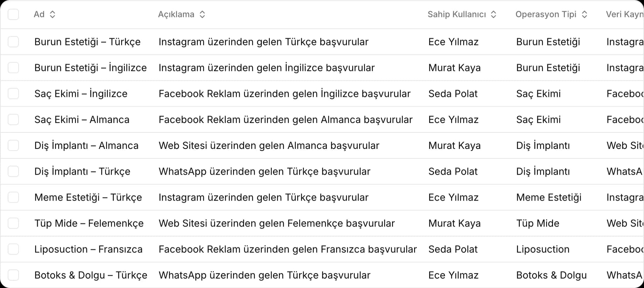Tick the Meme Estetiği – Türkçe checkbox
Image resolution: width=644 pixels, height=288 pixels.
coord(13,197)
